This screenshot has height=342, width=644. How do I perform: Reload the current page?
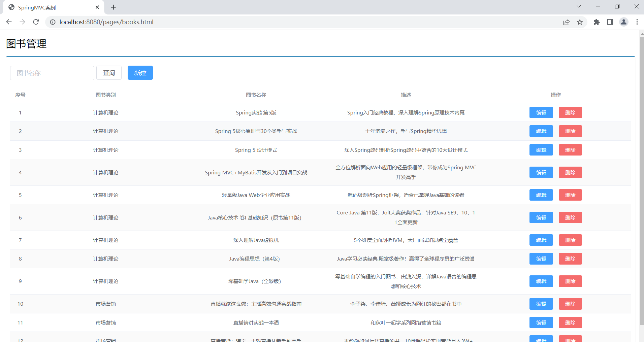click(x=36, y=22)
